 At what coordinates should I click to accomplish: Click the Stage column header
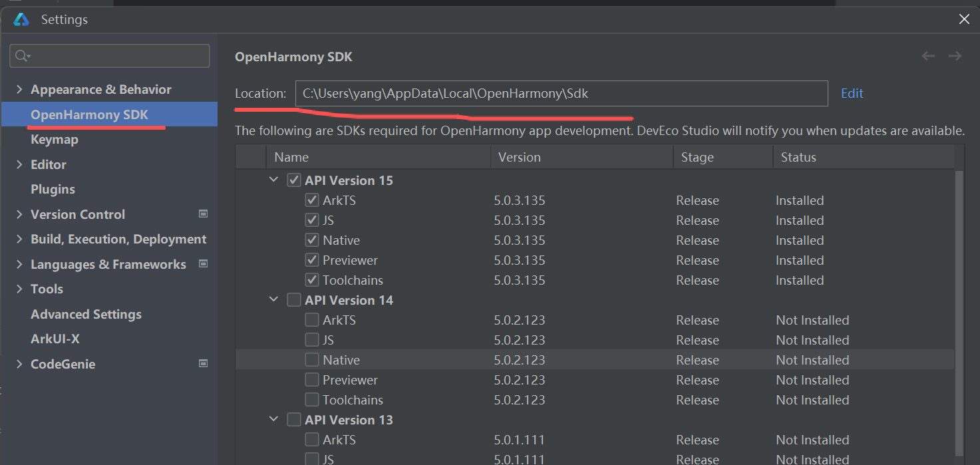(x=723, y=158)
